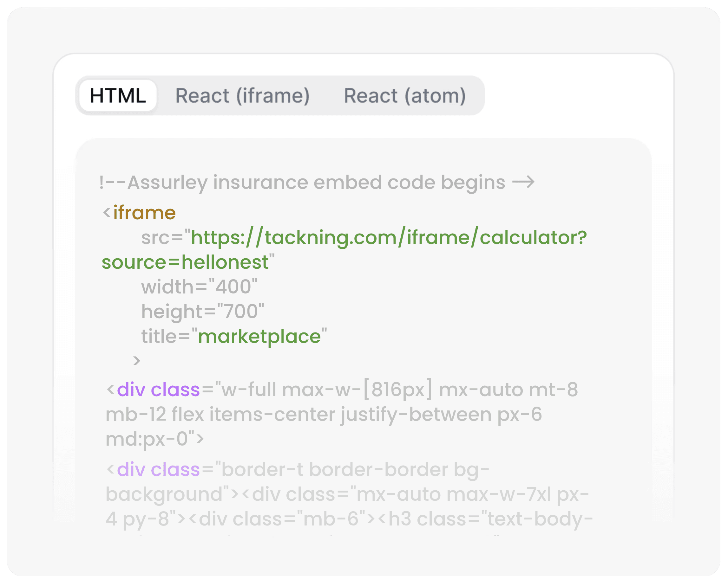Select the HTML tab

click(117, 95)
